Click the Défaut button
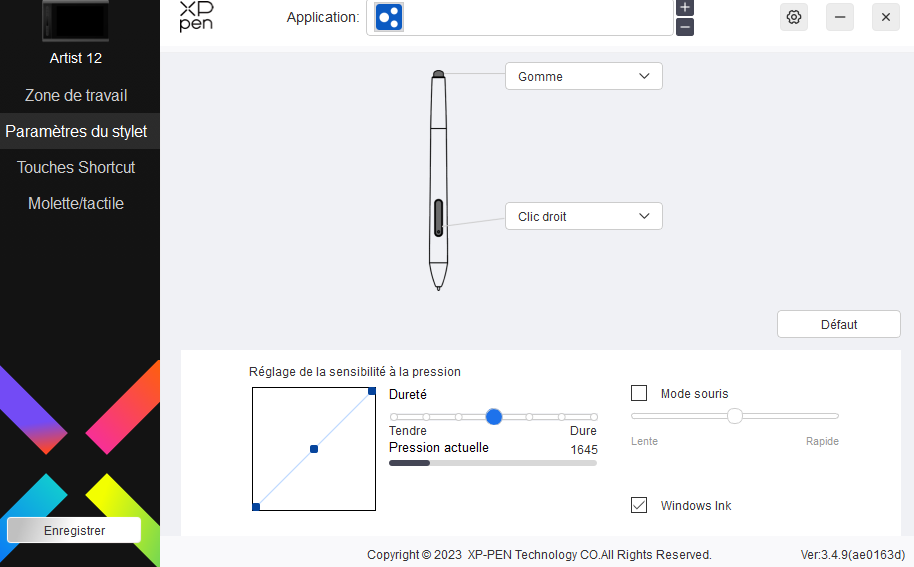The width and height of the screenshot is (914, 567). click(838, 324)
